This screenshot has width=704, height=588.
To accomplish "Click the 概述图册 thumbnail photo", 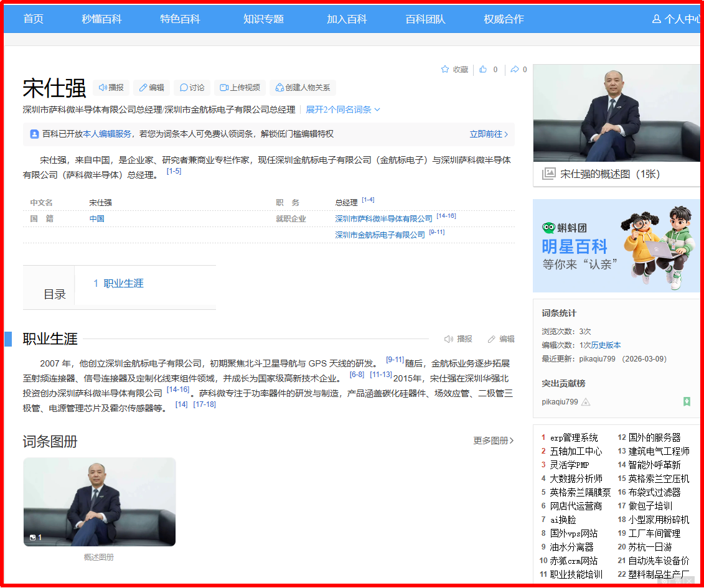I will click(x=100, y=502).
